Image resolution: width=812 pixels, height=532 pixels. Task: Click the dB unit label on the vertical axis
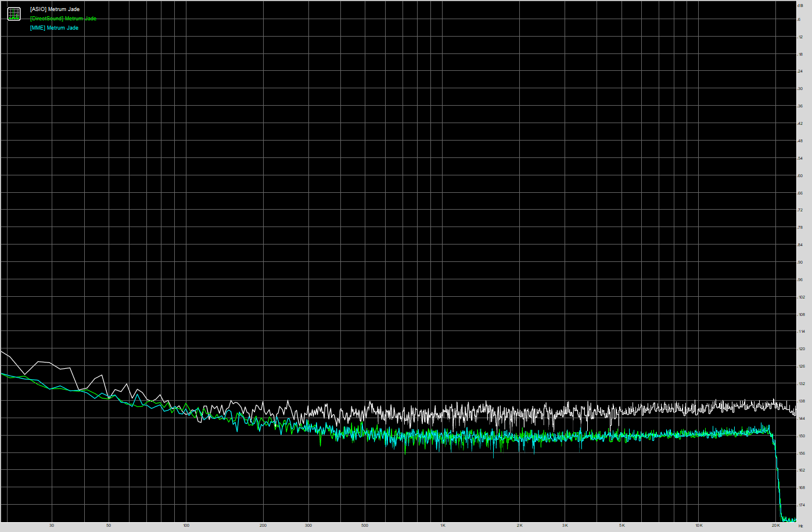(x=800, y=5)
